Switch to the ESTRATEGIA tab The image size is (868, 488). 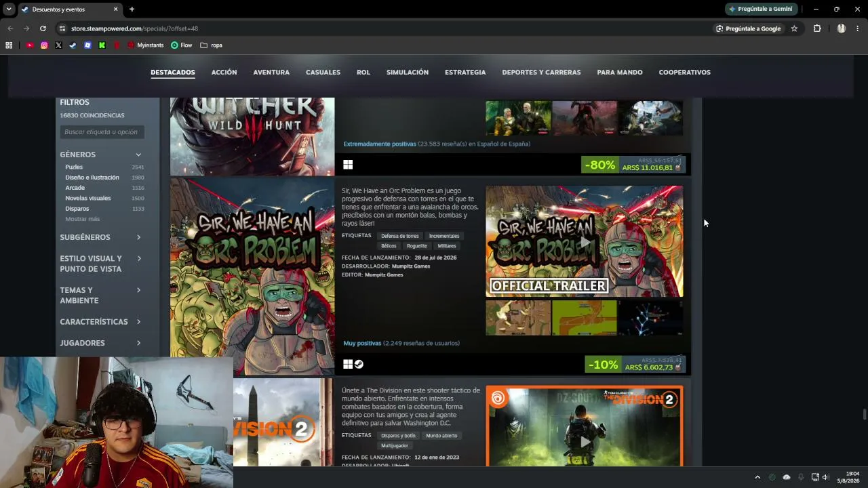[465, 73]
